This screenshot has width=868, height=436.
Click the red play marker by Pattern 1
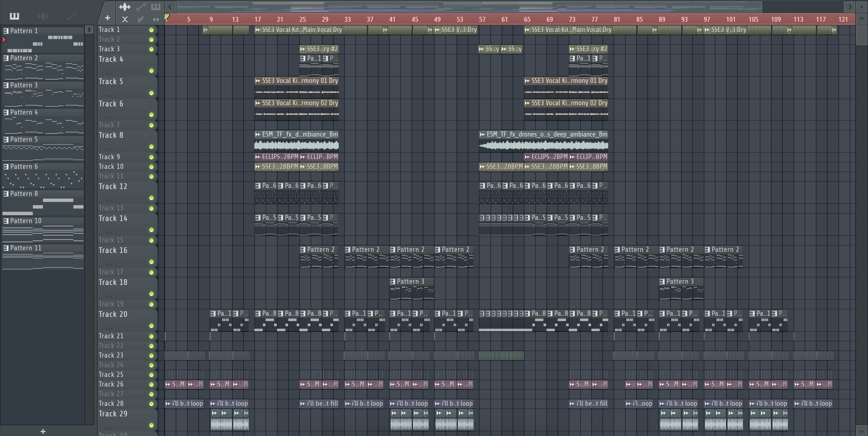[x=4, y=40]
